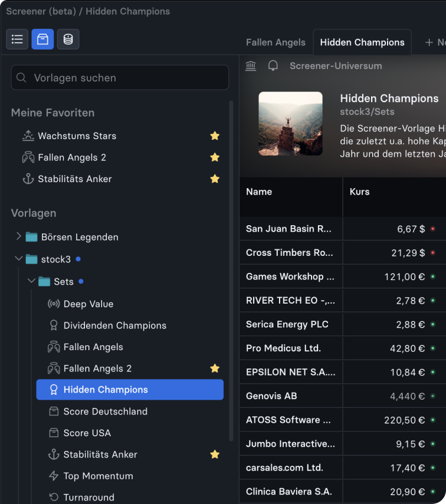Collapse the Sets folder
This screenshot has height=504, width=446.
[x=31, y=281]
